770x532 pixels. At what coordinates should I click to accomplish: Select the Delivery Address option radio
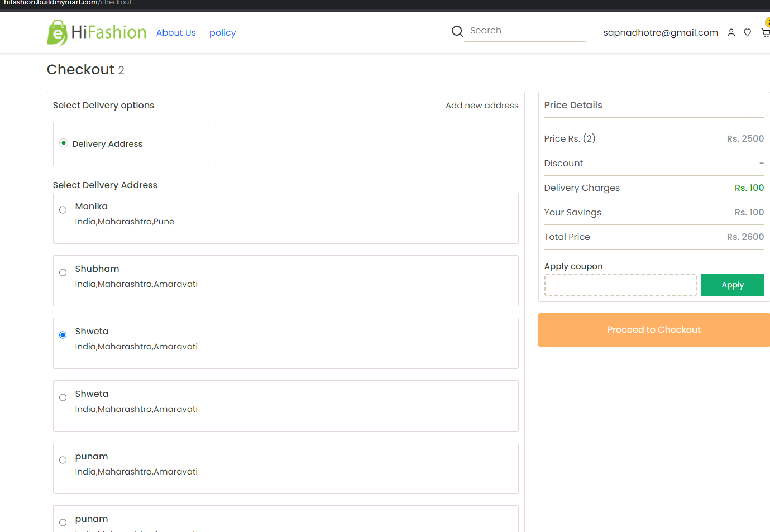point(64,143)
